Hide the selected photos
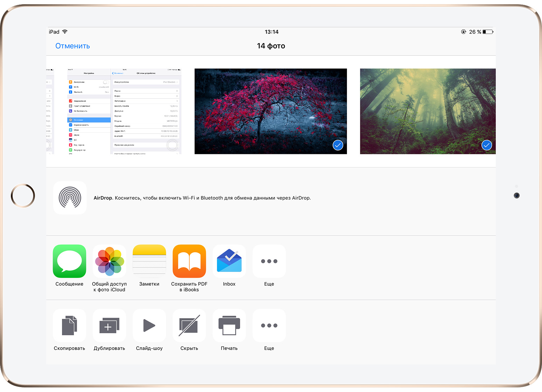 (x=189, y=325)
